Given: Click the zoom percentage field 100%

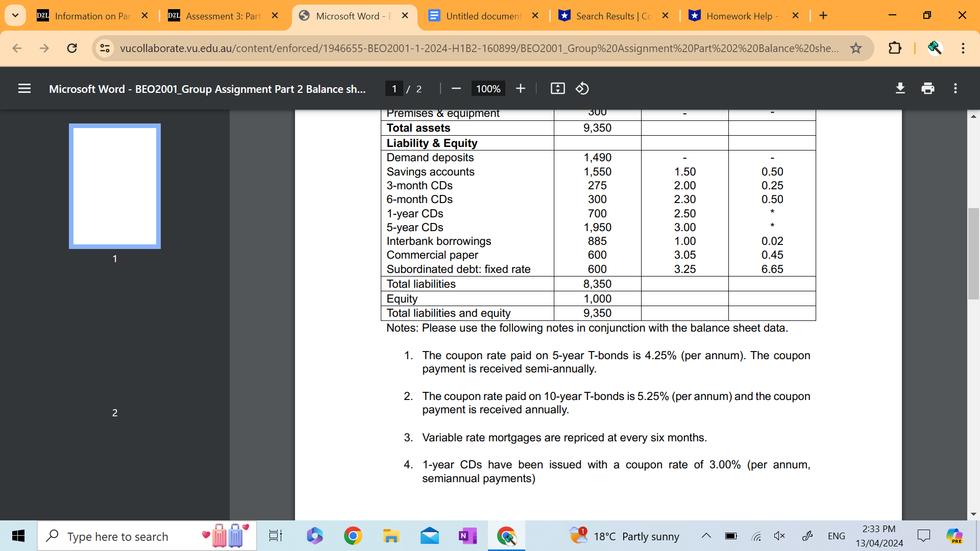Looking at the screenshot, I should tap(487, 89).
